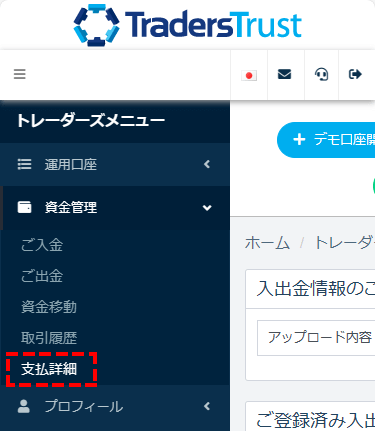Click the トレーダー breadcrumb link

[344, 243]
